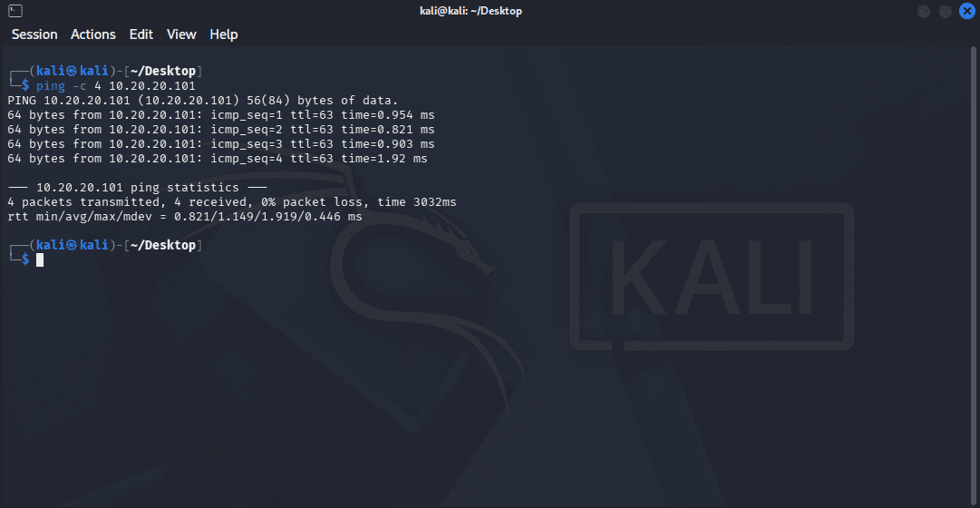Click the first prompt's ~/Desktop path
This screenshot has height=508, width=980.
point(162,71)
